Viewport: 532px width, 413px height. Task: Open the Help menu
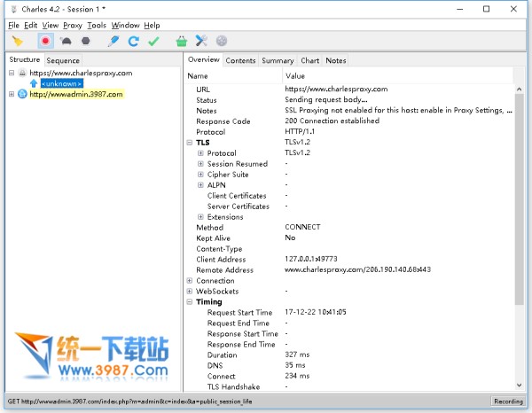pos(152,25)
